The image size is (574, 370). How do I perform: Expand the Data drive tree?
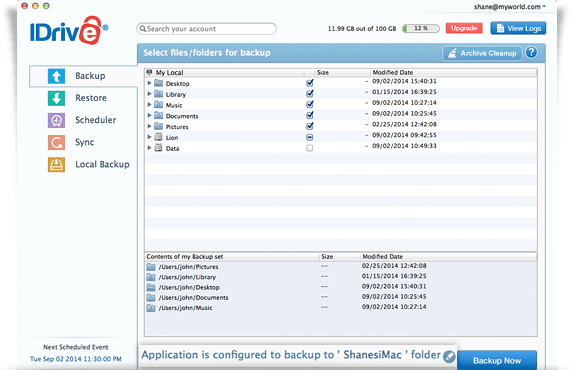coord(149,148)
